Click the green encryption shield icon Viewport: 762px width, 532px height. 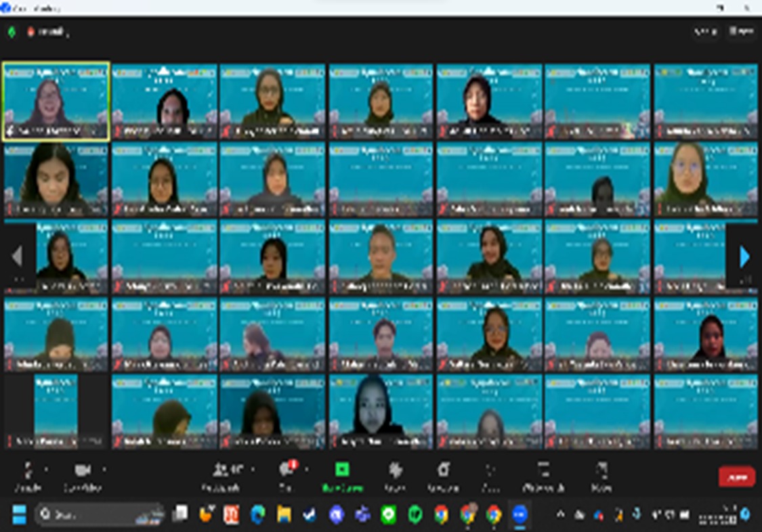click(x=12, y=32)
